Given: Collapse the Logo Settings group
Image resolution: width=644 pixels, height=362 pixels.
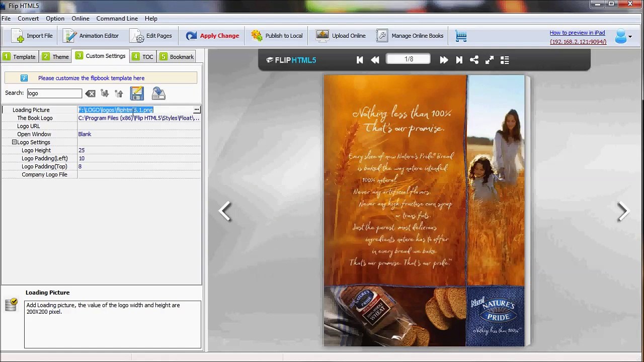Looking at the screenshot, I should point(15,142).
